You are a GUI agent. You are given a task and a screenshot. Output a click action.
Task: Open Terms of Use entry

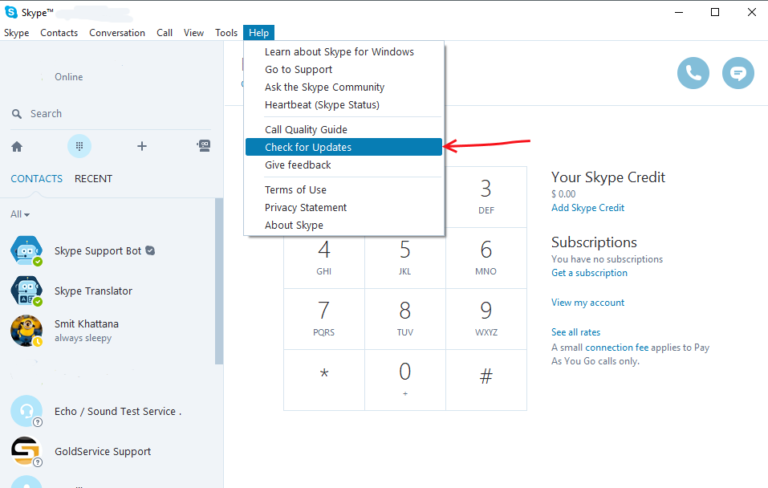click(344, 190)
